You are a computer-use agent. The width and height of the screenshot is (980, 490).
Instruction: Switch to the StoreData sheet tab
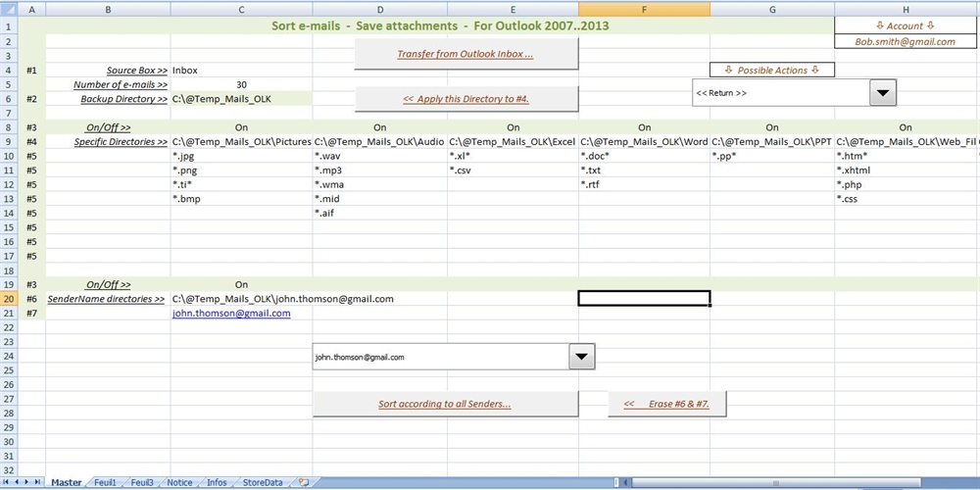point(262,482)
